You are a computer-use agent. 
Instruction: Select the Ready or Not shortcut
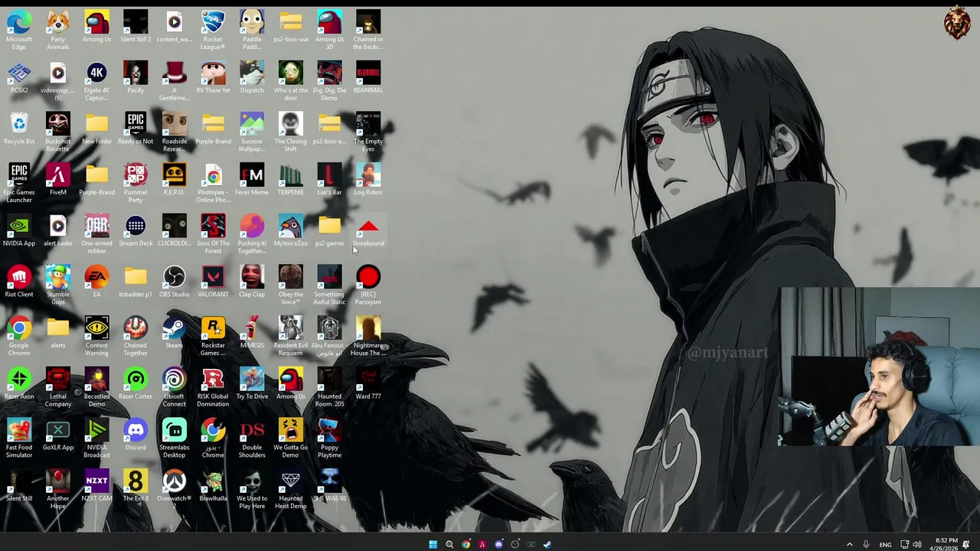136,129
